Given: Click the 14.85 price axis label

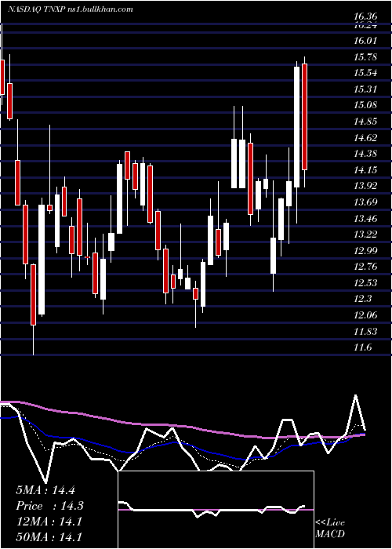Looking at the screenshot, I should tap(365, 122).
